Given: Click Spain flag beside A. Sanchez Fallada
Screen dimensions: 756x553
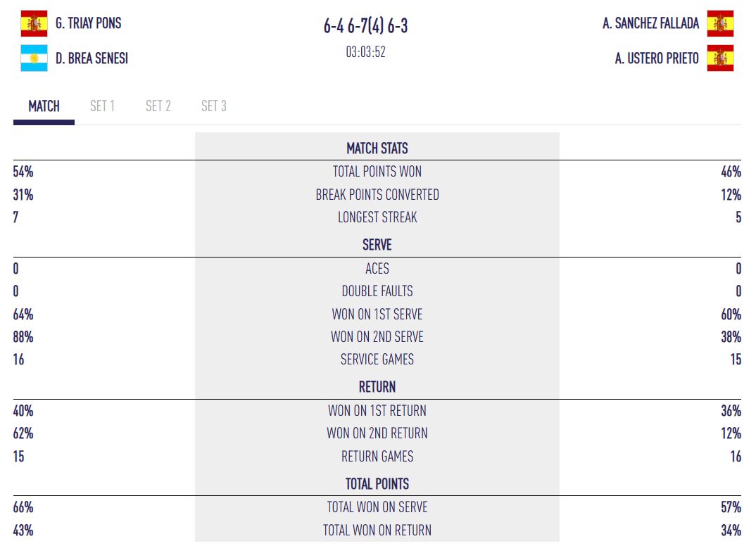Looking at the screenshot, I should (x=720, y=24).
